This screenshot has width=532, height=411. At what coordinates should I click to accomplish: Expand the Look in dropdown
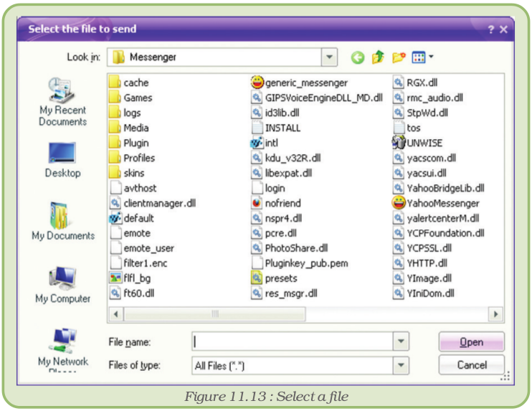pyautogui.click(x=329, y=57)
